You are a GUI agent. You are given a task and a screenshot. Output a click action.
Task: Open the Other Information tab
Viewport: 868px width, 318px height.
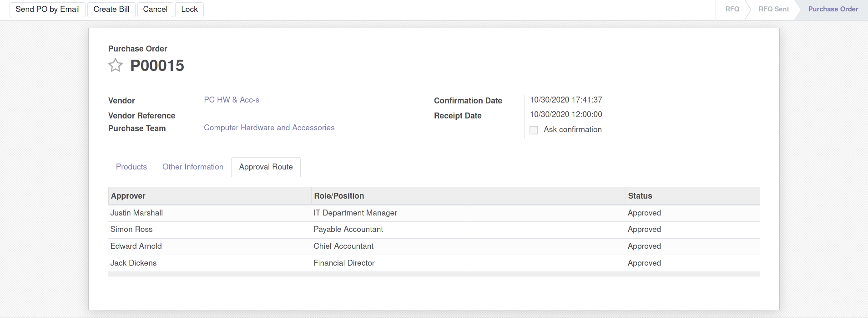192,167
